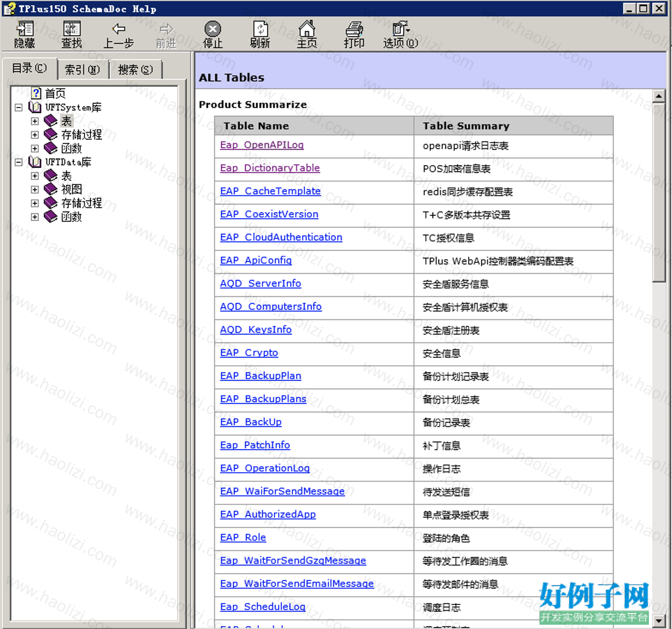Open the EAP_CloudAuthentication table link
This screenshot has height=629, width=672.
(281, 237)
